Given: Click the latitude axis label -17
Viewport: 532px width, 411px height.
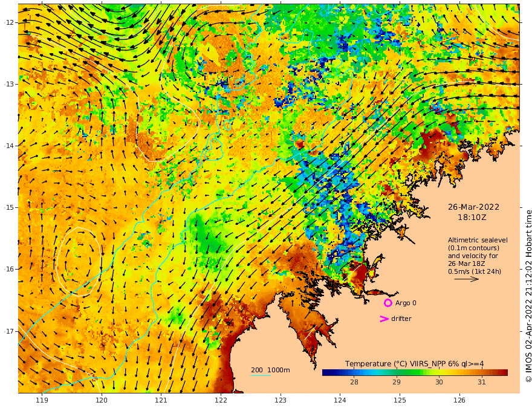Looking at the screenshot, I should [9, 331].
